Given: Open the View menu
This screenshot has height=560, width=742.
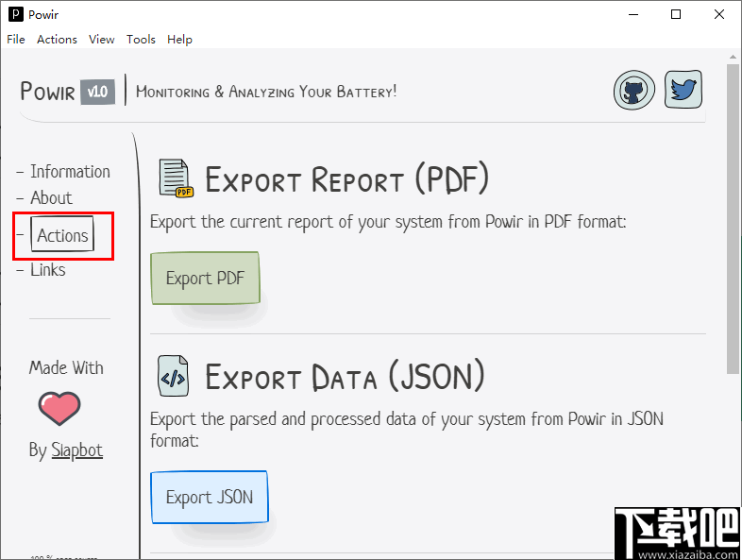Looking at the screenshot, I should tap(101, 40).
